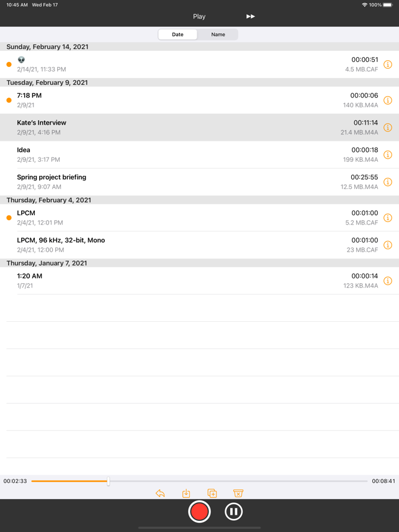Tap the fast-forward icon in top bar
Image resolution: width=399 pixels, height=532 pixels.
coord(251,16)
